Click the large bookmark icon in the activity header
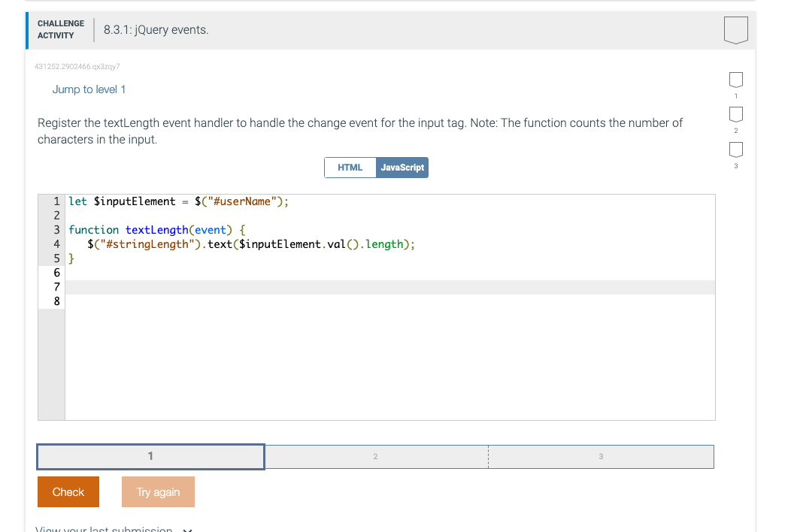This screenshot has height=532, width=794. 735,29
